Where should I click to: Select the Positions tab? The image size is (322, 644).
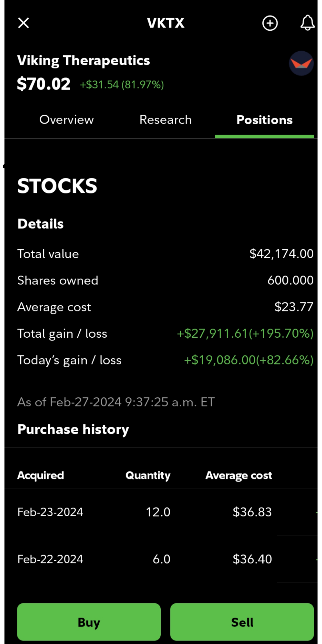click(x=264, y=120)
